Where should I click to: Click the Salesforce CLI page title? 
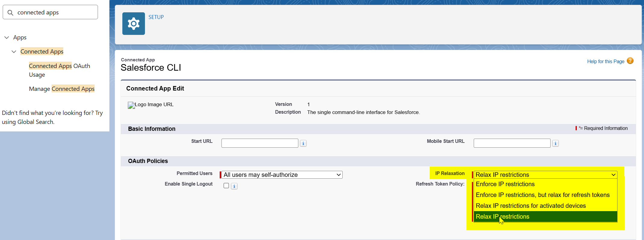click(x=151, y=68)
